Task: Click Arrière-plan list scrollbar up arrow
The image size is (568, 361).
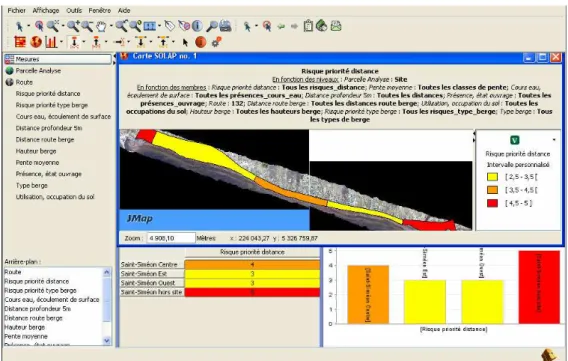Action: point(106,272)
